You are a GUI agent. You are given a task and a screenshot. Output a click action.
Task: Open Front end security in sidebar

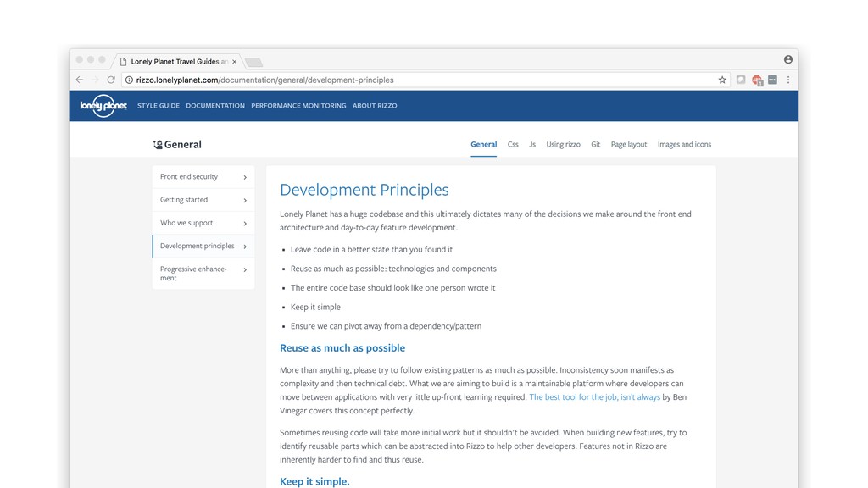tap(203, 176)
